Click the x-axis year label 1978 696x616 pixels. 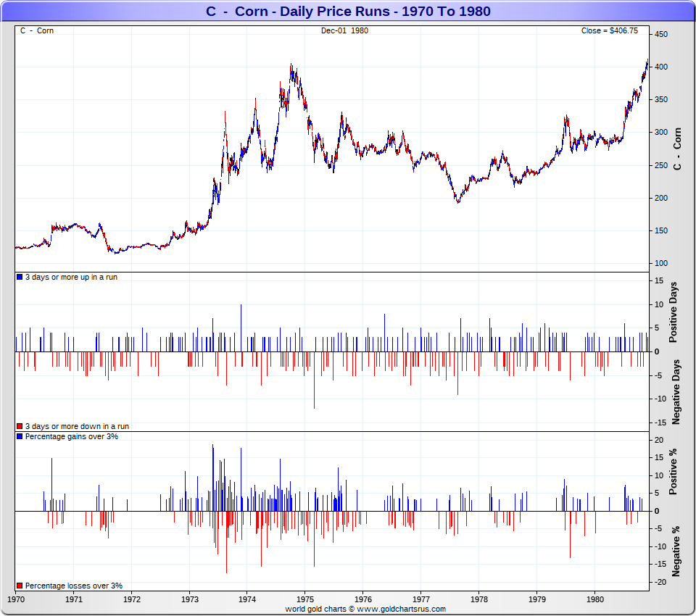tap(479, 599)
